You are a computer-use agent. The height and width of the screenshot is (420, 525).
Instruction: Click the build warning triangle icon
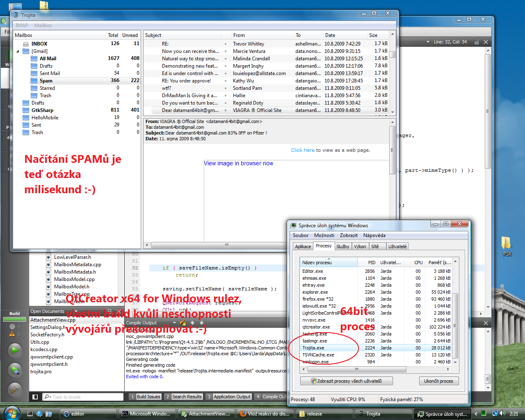(12, 334)
